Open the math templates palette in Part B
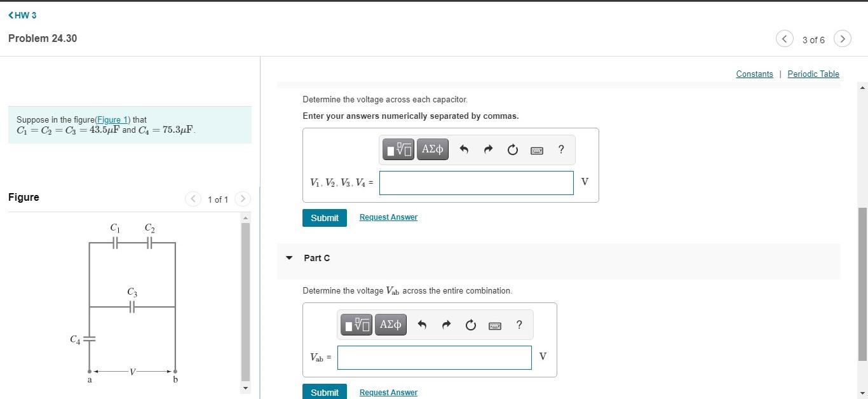868x399 pixels. click(x=398, y=149)
